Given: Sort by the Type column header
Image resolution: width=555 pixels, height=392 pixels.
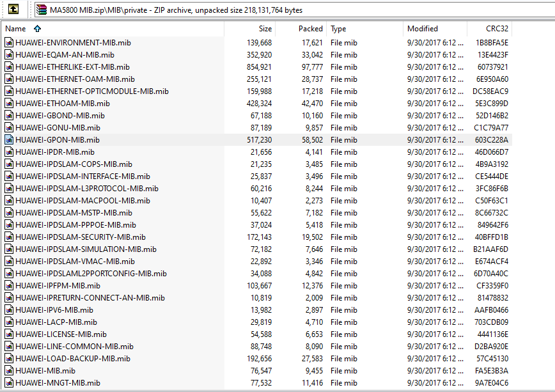Looking at the screenshot, I should pyautogui.click(x=364, y=29).
